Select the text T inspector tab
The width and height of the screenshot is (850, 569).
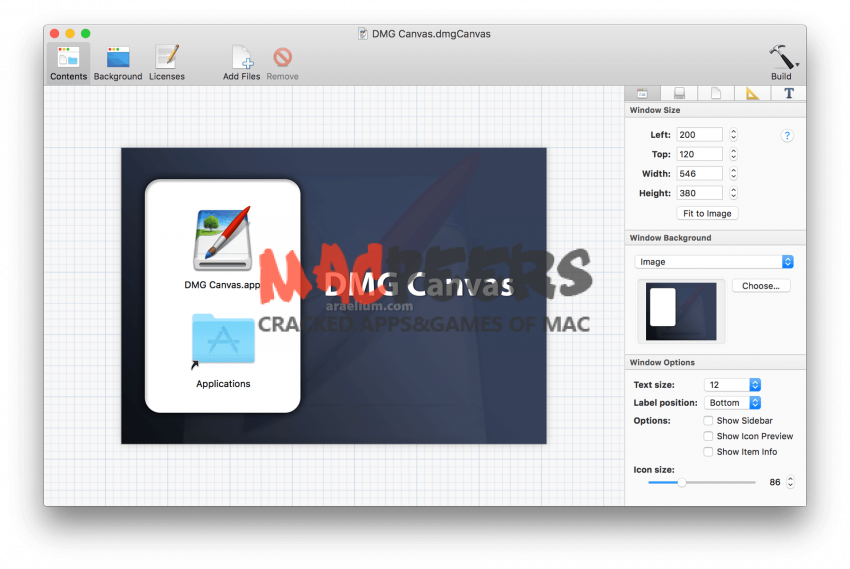tap(789, 93)
